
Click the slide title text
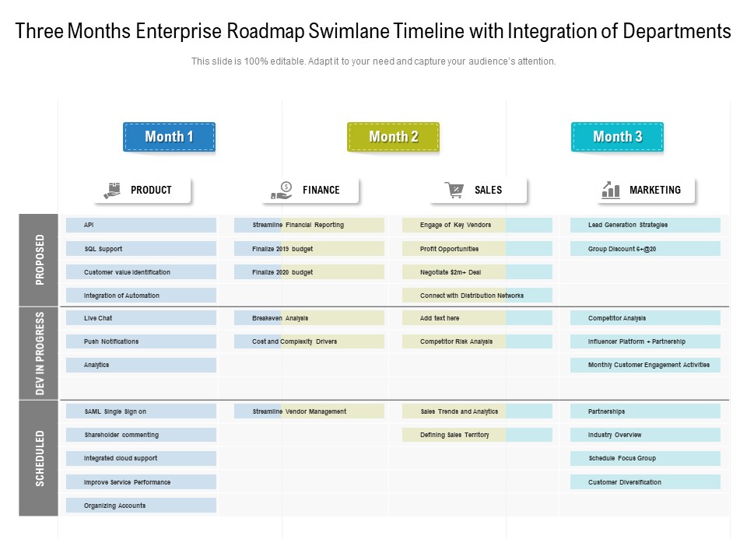pos(373,31)
